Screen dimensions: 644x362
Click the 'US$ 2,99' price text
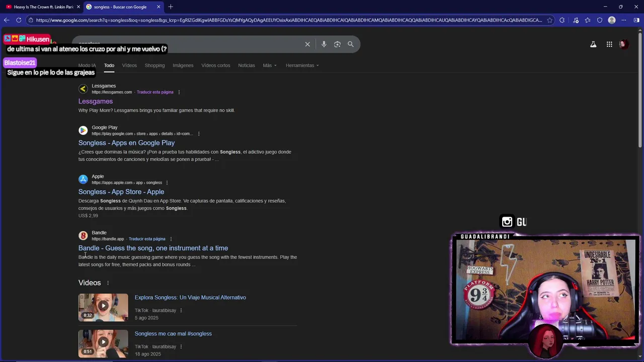(88, 216)
